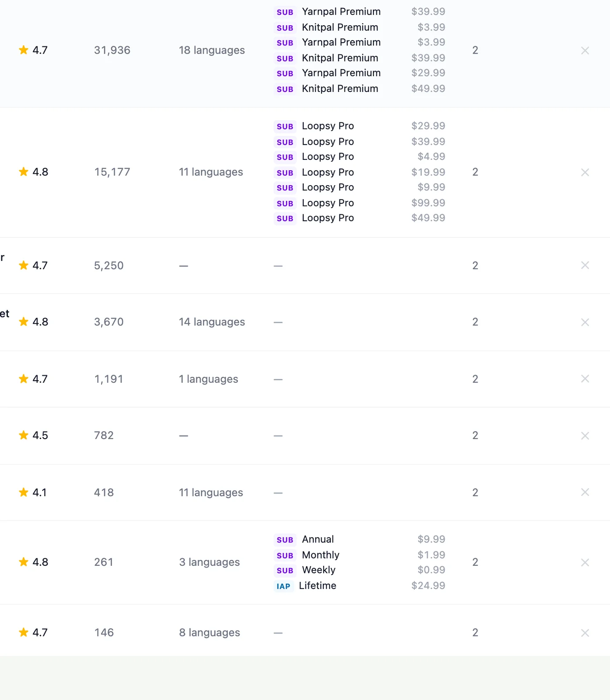Click the 1 languages cell

point(208,379)
